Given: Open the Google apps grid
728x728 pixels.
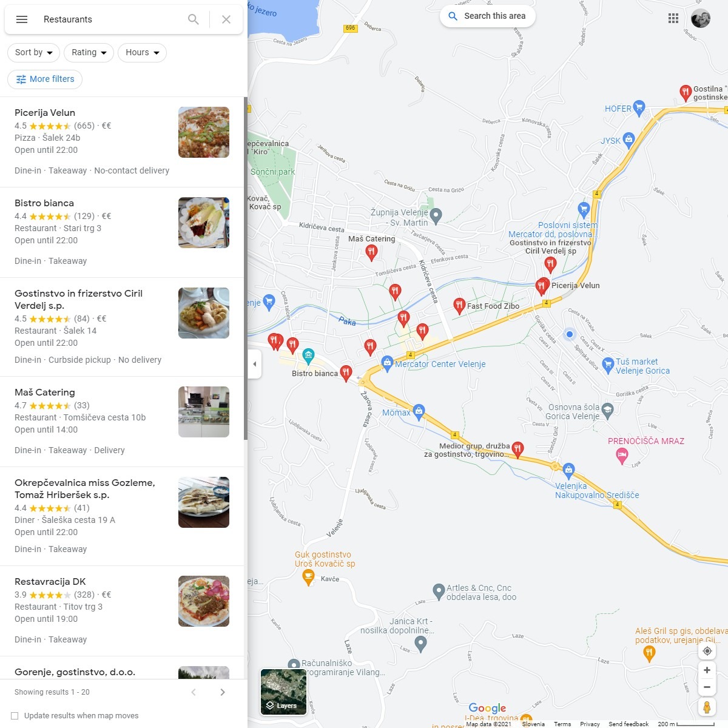Looking at the screenshot, I should coord(673,18).
